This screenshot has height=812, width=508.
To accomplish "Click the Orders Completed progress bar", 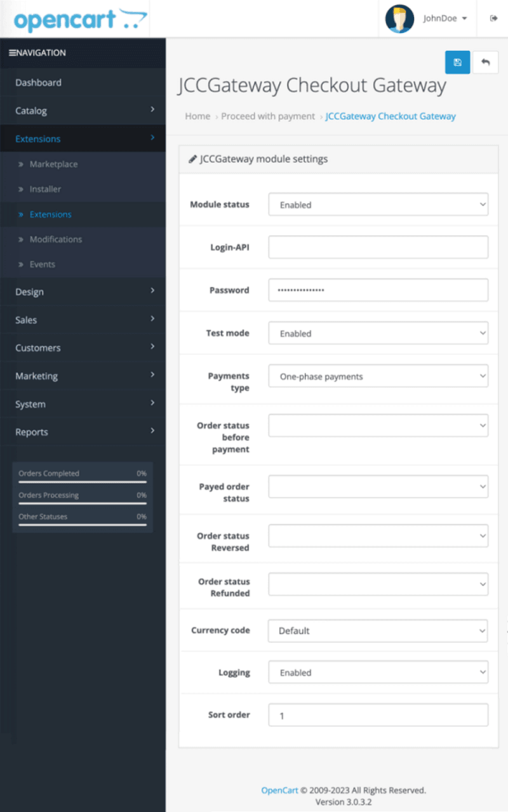I will click(83, 482).
